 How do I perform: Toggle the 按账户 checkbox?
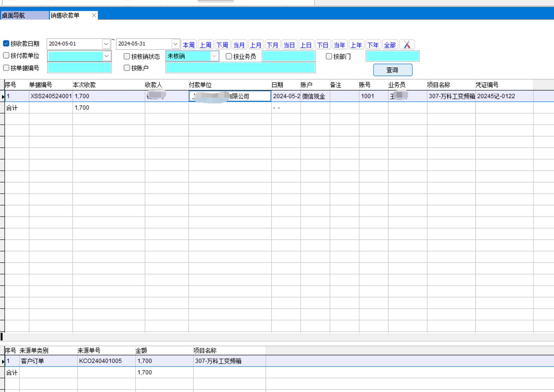127,68
